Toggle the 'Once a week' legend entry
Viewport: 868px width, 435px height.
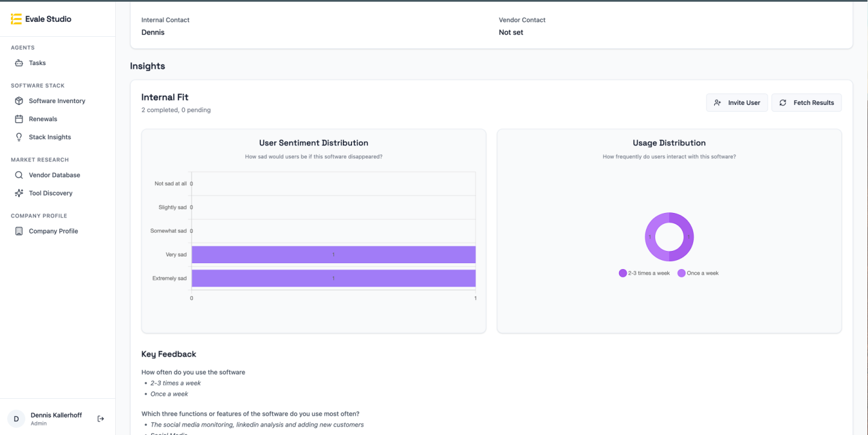(698, 273)
